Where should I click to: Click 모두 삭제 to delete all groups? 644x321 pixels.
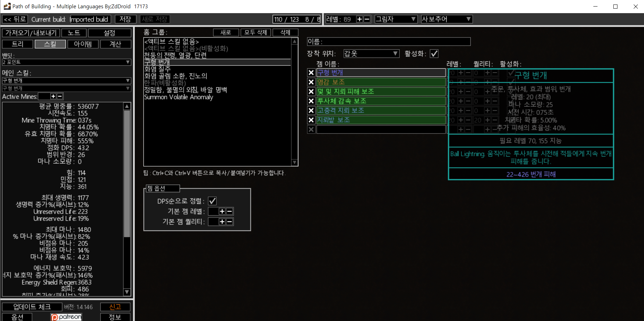coord(256,32)
